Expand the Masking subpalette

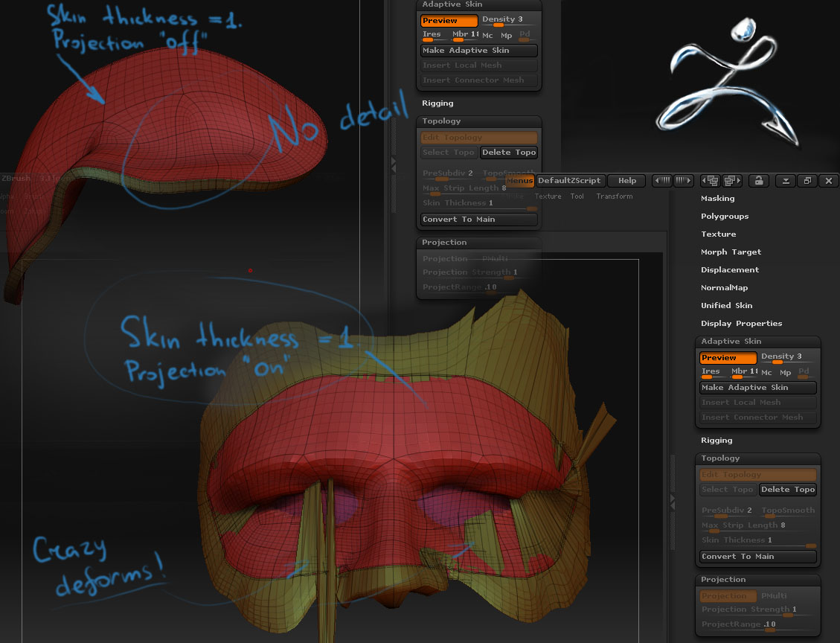717,198
